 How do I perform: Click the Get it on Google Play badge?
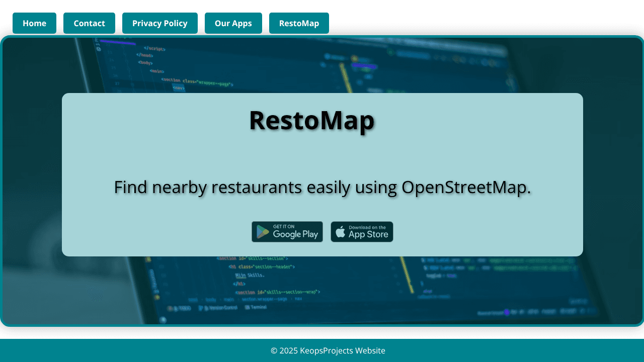point(287,232)
